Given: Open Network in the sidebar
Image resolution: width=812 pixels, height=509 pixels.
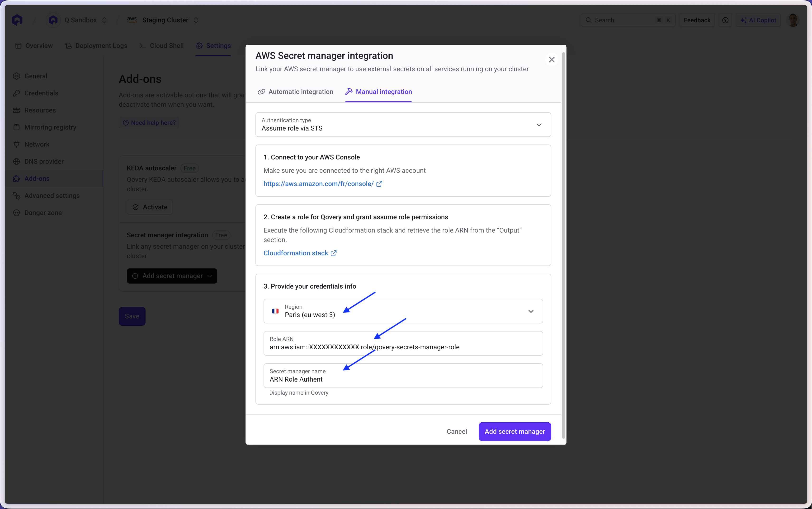Looking at the screenshot, I should (54, 145).
